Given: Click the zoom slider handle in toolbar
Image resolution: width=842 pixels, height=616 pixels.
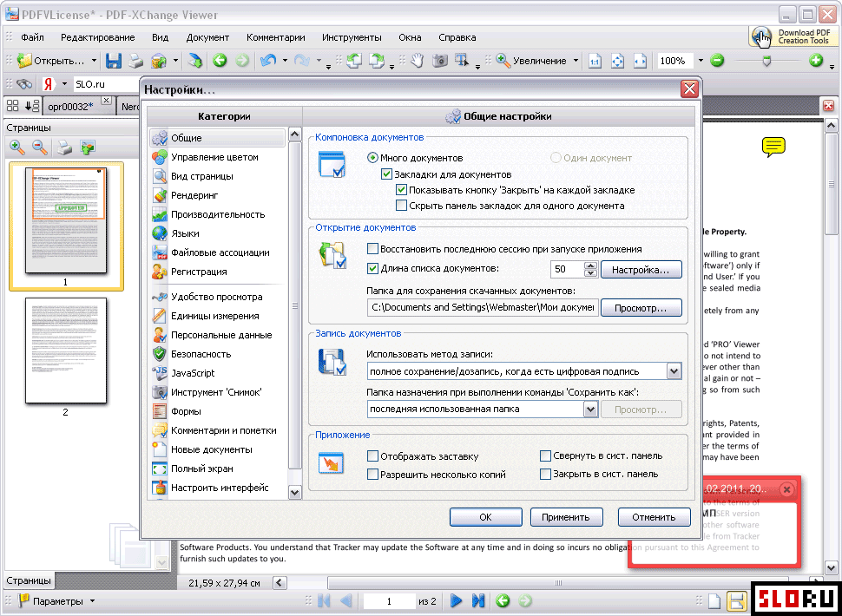Looking at the screenshot, I should (x=766, y=61).
